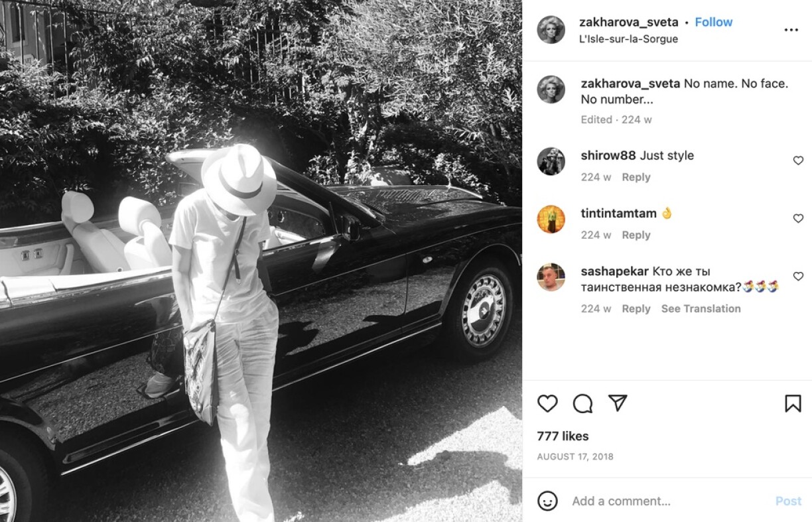
Task: Like tintintamtam's comment
Action: coord(798,218)
